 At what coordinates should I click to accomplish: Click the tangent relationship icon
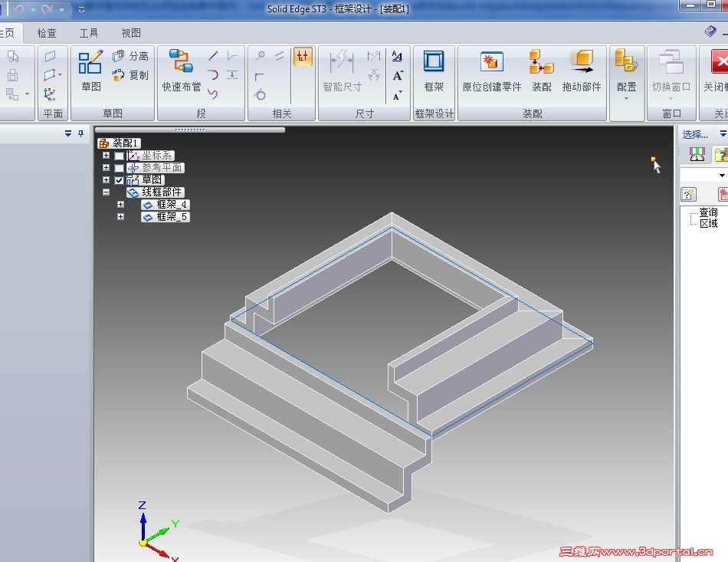[x=260, y=94]
